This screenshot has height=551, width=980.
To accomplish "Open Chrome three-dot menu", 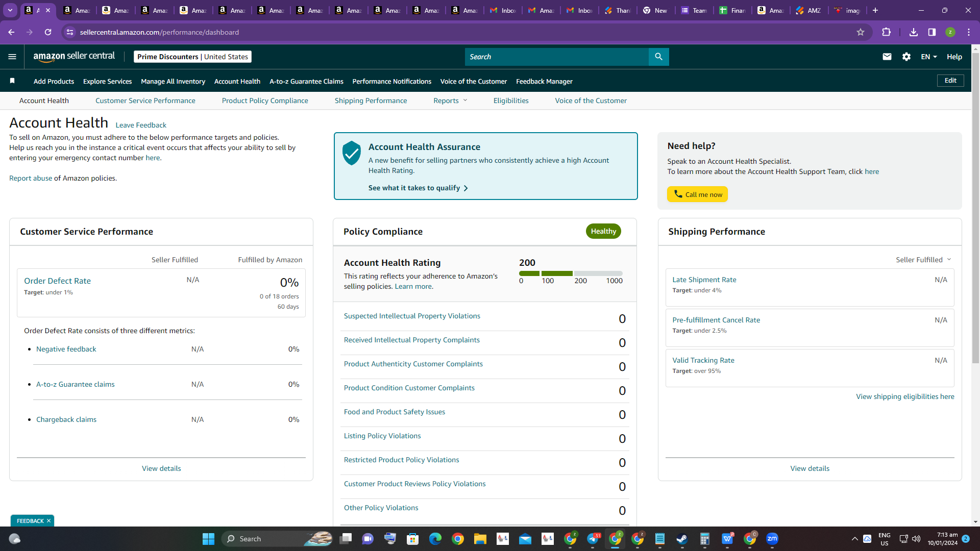I will pos(969,32).
